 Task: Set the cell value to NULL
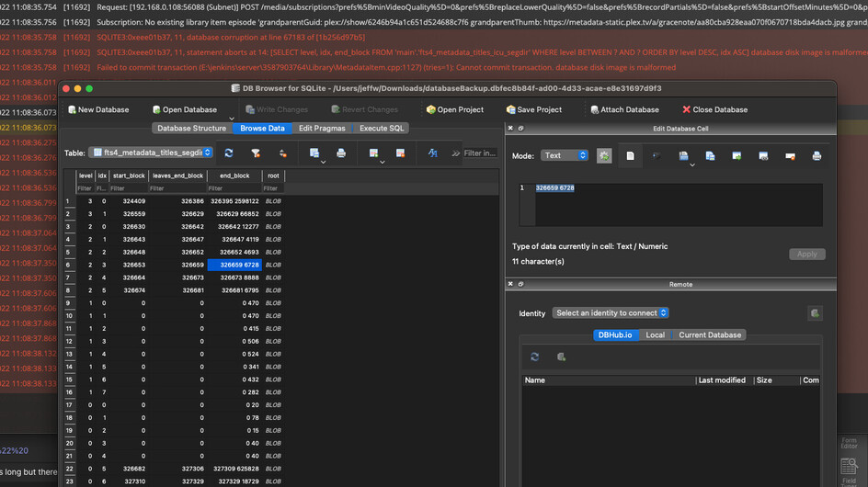(x=790, y=156)
